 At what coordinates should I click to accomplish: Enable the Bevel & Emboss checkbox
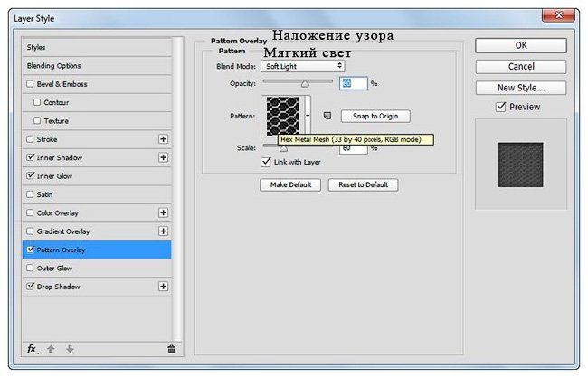(31, 84)
